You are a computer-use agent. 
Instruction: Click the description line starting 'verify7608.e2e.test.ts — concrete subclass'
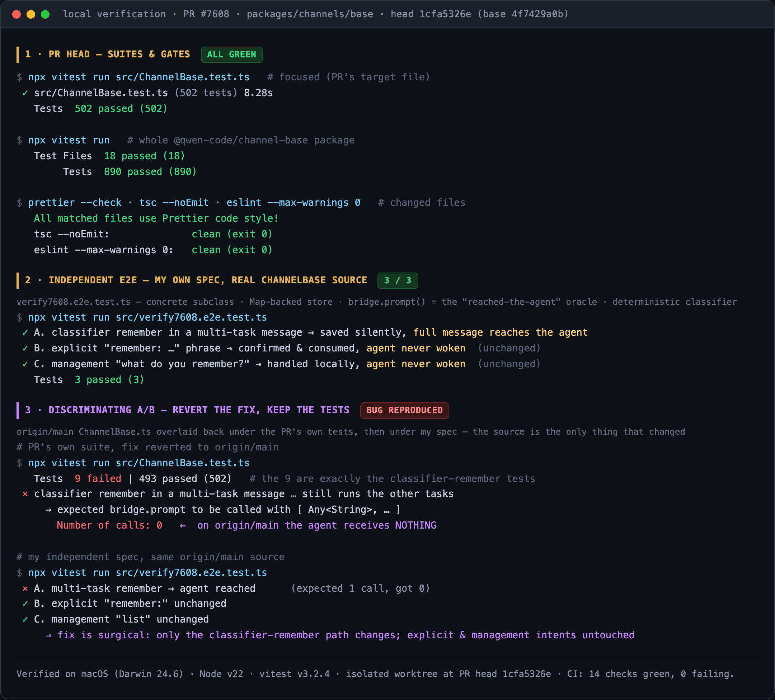[377, 302]
